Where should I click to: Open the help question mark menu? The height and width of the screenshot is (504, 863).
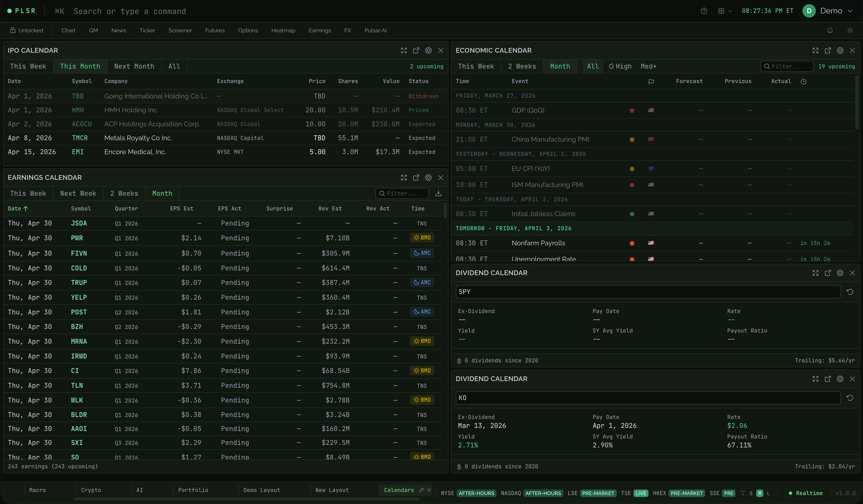point(704,11)
